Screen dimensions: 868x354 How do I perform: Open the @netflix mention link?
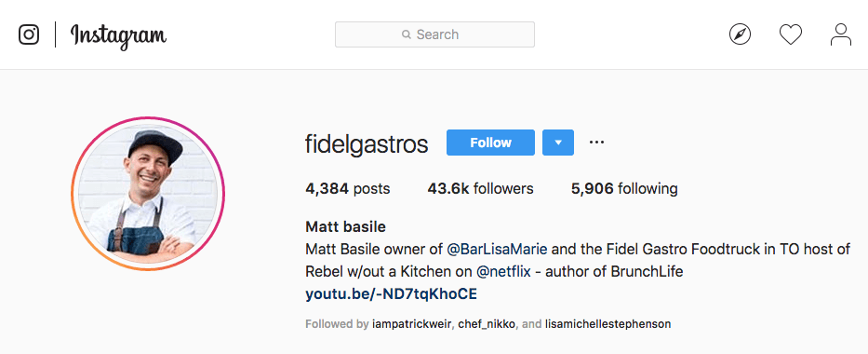[x=503, y=272]
